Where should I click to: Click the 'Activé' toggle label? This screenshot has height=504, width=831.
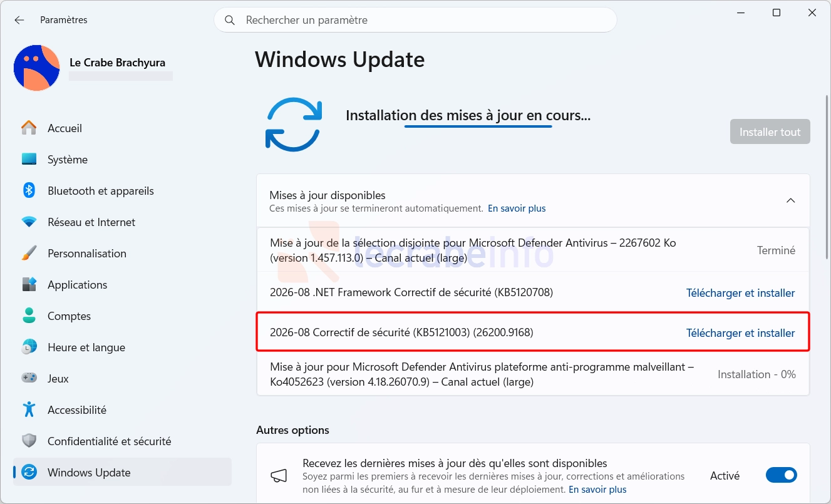[x=725, y=476]
